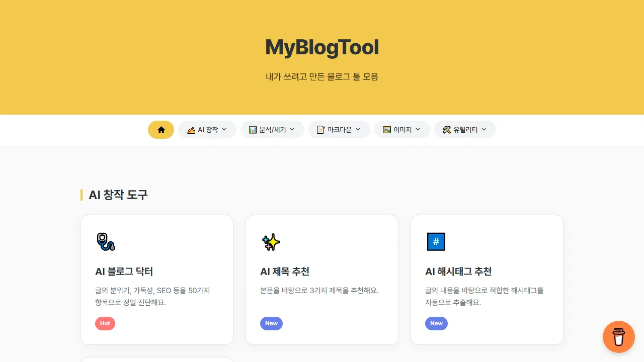The image size is (644, 362).
Task: Expand the 유틸리티 dropdown
Action: pyautogui.click(x=465, y=129)
